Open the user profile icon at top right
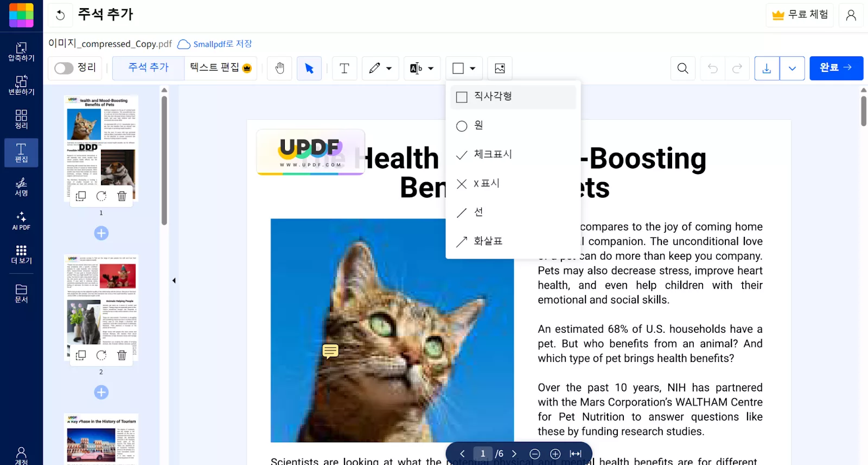Viewport: 868px width, 465px height. tap(851, 15)
